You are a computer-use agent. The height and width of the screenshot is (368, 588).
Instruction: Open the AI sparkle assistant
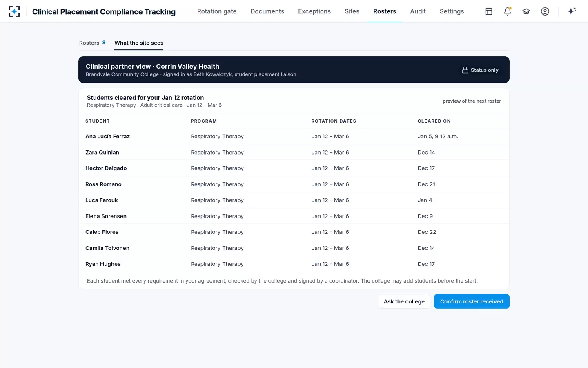click(572, 11)
